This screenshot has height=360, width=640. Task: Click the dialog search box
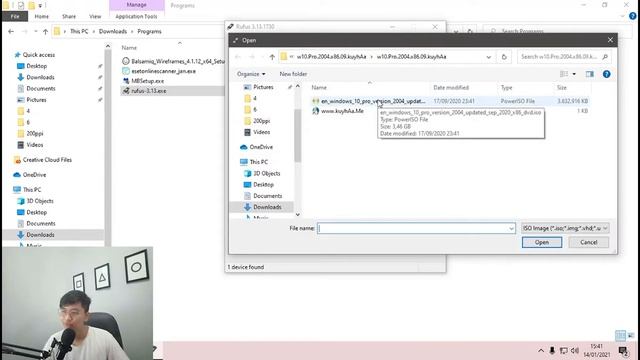tap(564, 57)
